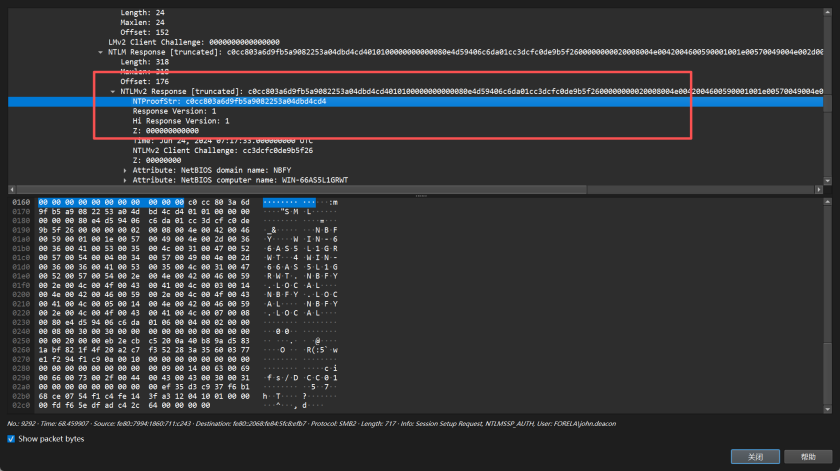Viewport: 840px width, 471px height.
Task: Collapse the NTLM Response tree node
Action: click(99, 51)
